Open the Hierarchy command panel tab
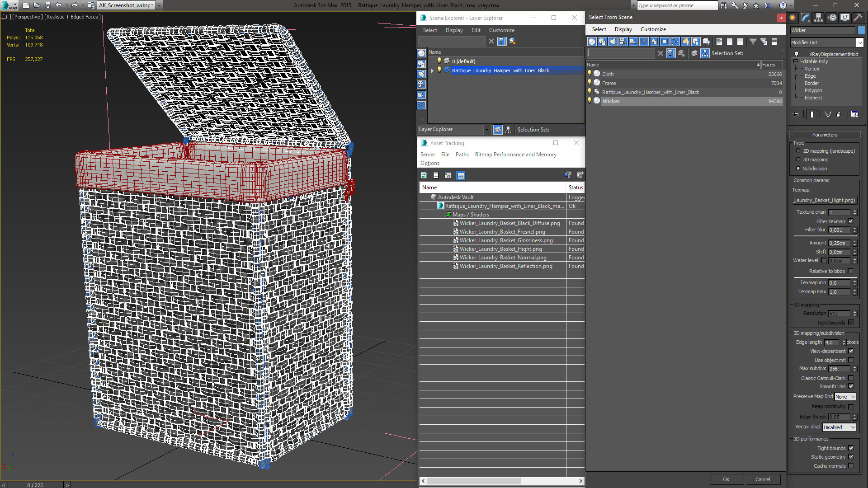 (x=819, y=18)
